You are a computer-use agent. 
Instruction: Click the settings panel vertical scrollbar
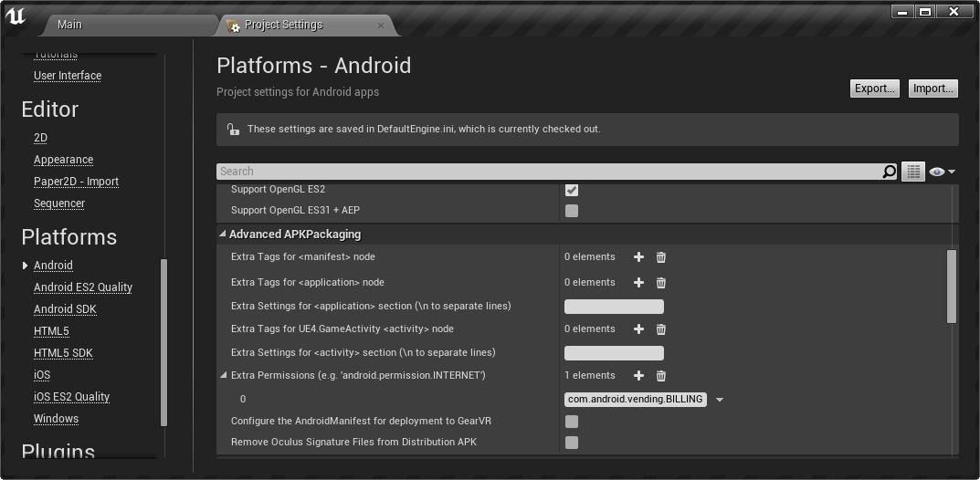(952, 287)
